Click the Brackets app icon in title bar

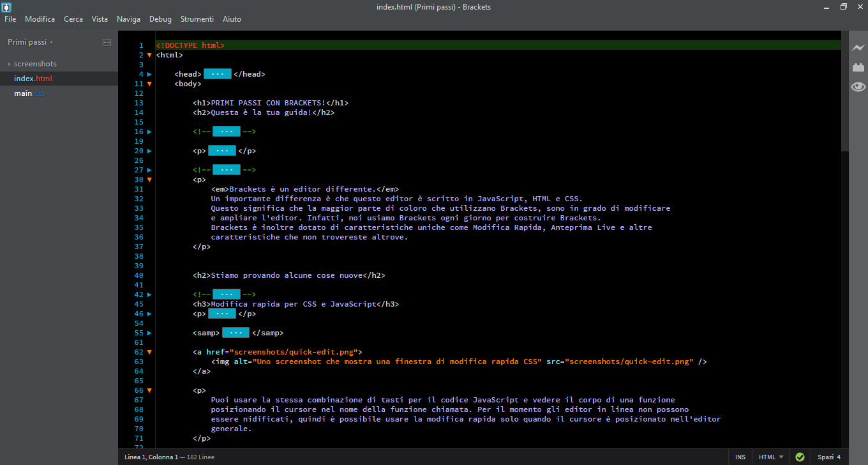[x=7, y=7]
